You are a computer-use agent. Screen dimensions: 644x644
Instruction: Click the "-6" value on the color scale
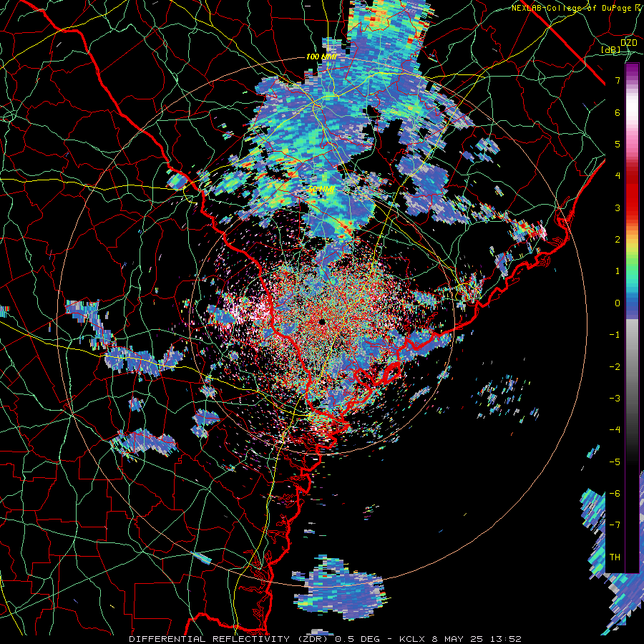(615, 494)
